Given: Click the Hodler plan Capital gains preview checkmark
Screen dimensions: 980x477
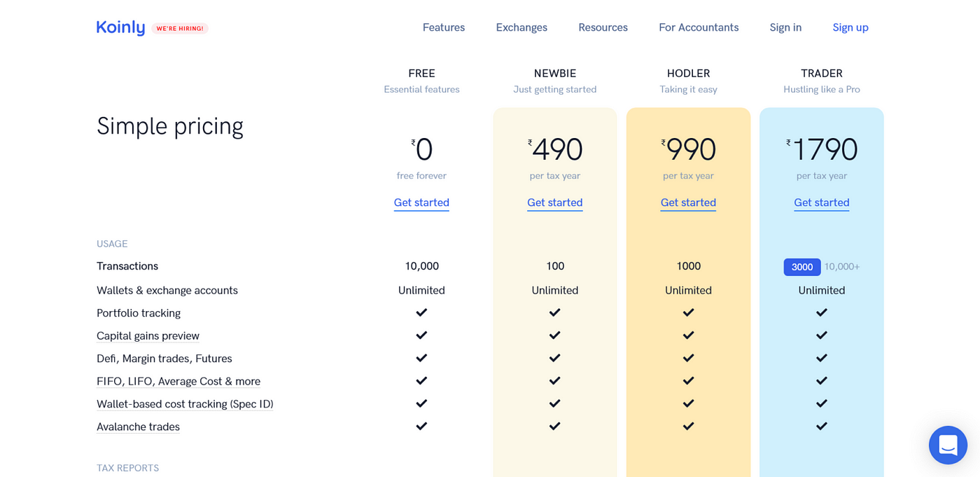Looking at the screenshot, I should coord(688,336).
